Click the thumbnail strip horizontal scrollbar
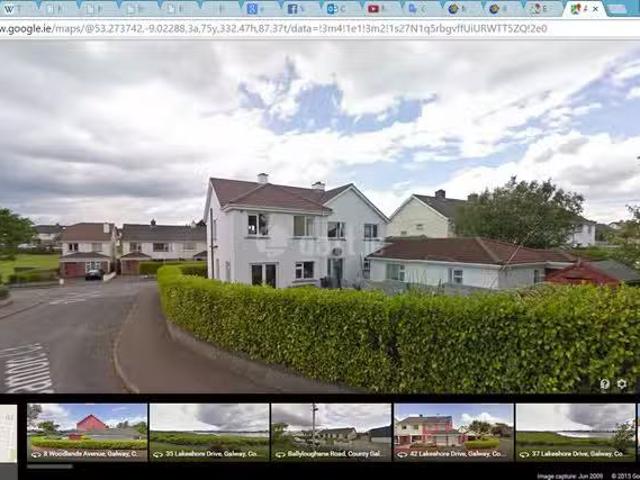 click(x=50, y=466)
